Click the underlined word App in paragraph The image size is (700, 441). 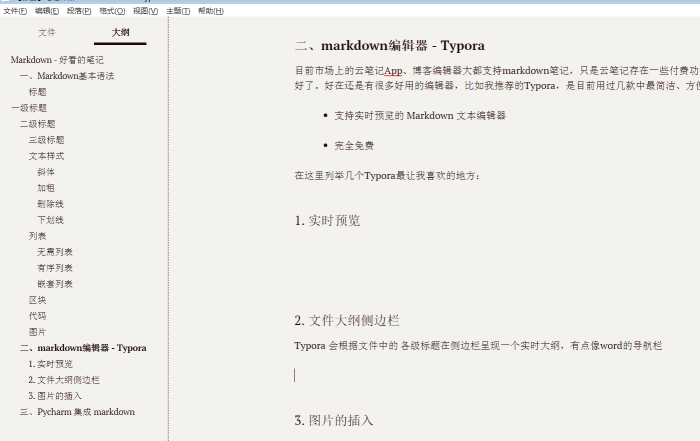coord(393,71)
